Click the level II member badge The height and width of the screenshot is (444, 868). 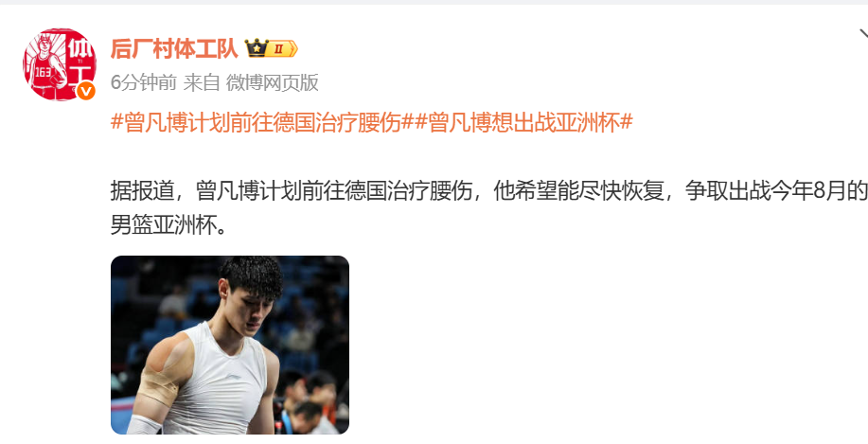point(282,49)
